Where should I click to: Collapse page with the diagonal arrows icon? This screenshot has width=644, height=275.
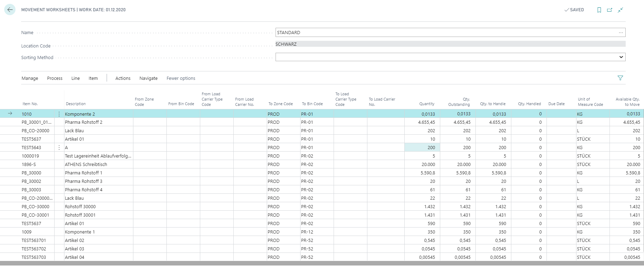[620, 10]
